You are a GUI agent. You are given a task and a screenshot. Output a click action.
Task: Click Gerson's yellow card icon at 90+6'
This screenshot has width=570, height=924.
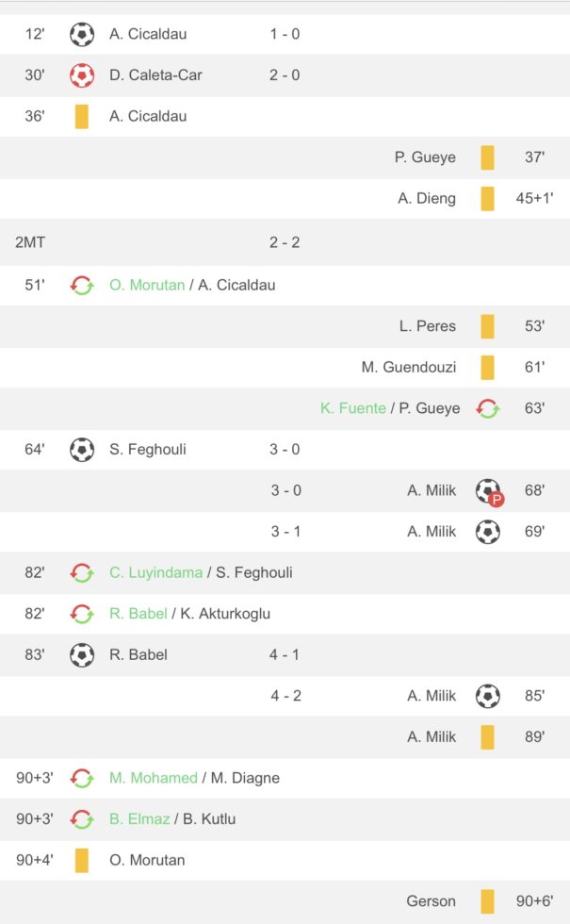487,901
